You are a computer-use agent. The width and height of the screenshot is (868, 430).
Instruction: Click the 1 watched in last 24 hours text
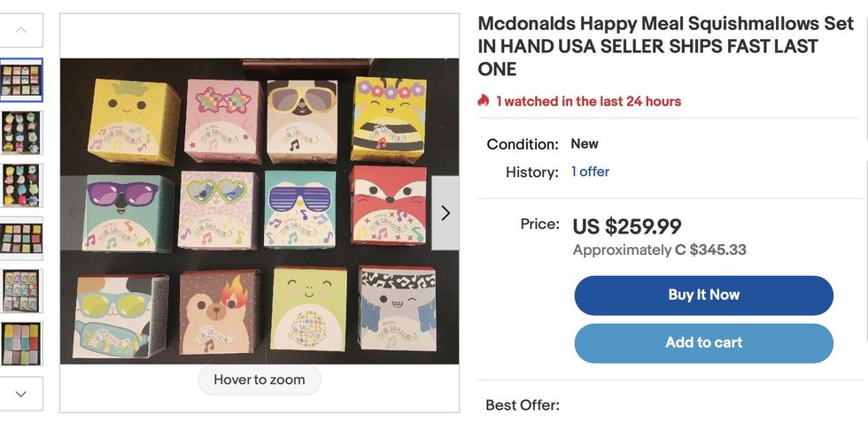(x=588, y=102)
